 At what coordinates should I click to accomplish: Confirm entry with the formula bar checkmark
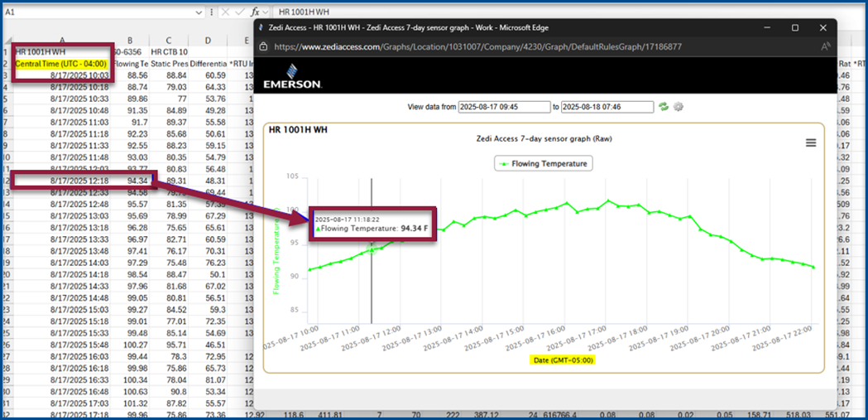click(x=240, y=12)
